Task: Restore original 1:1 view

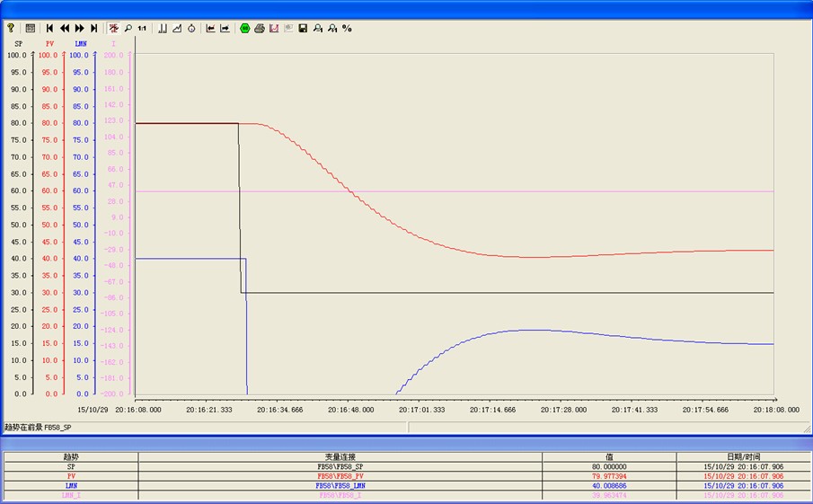Action: [142, 28]
